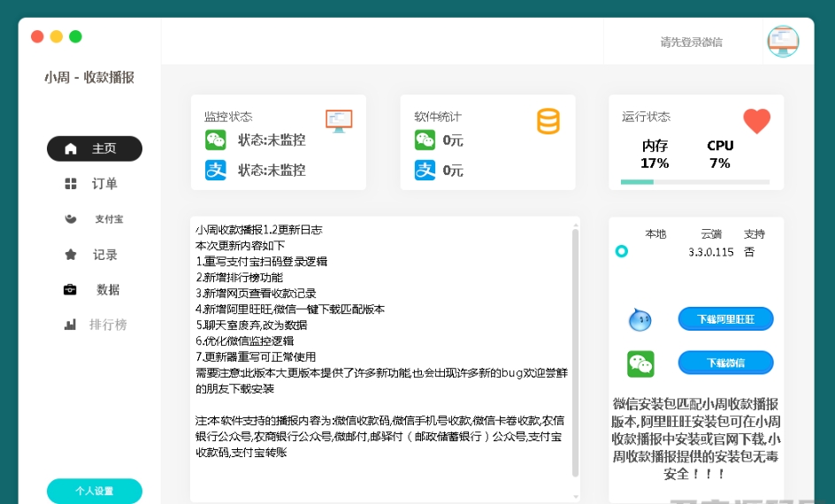Click the four-square icon beside 订单

point(70,184)
